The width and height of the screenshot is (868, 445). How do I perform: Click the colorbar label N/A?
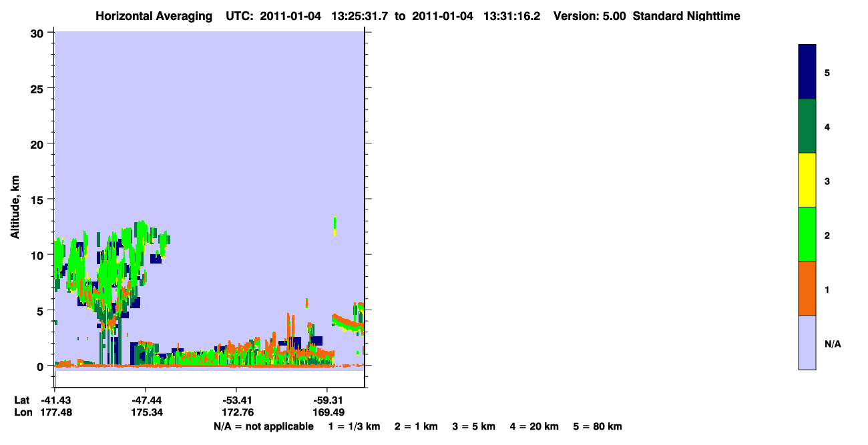pos(833,344)
